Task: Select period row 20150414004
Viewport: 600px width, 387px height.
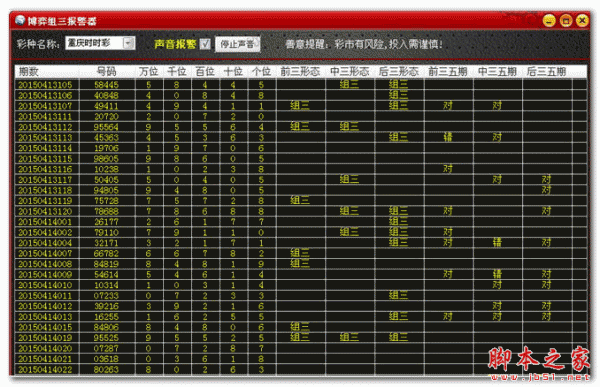Action: coord(300,243)
